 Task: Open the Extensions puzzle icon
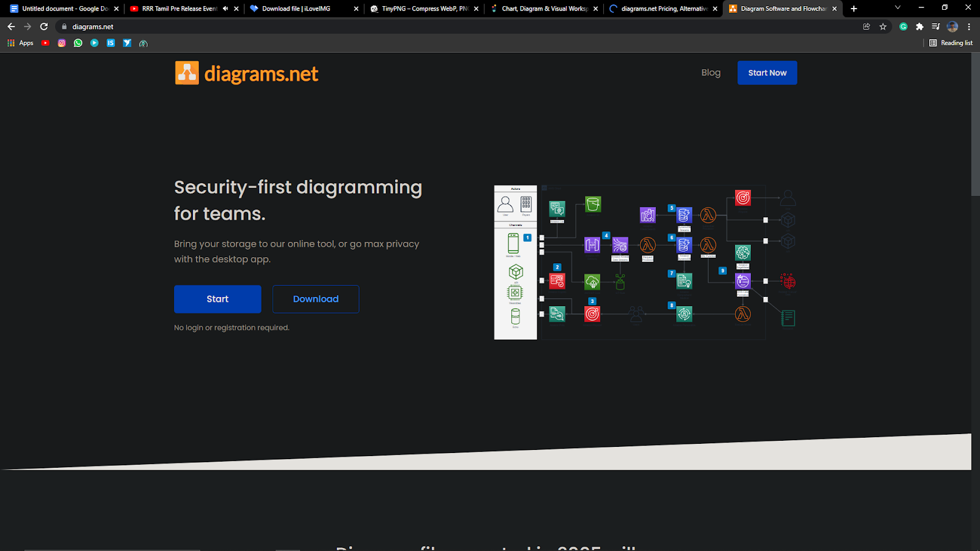(x=919, y=26)
